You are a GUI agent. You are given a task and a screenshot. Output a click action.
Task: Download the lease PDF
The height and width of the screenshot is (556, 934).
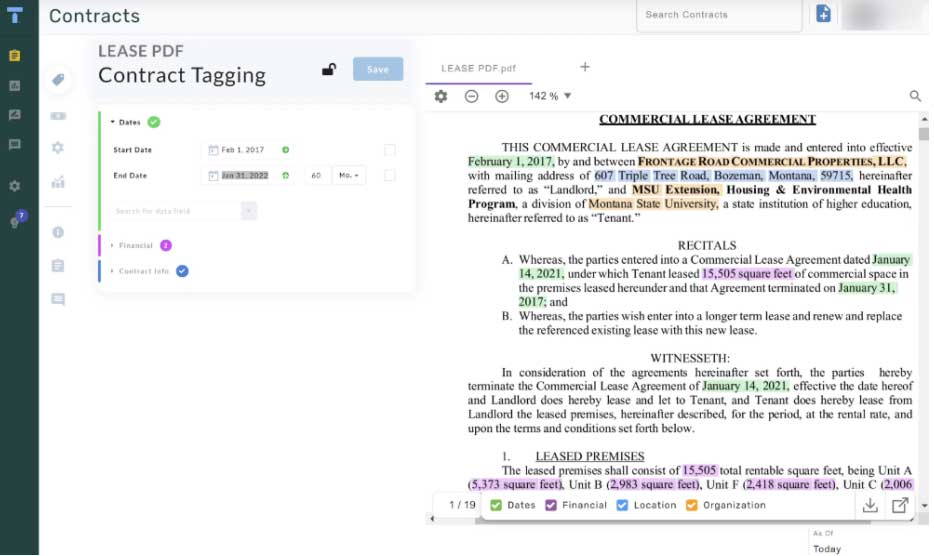click(x=870, y=506)
